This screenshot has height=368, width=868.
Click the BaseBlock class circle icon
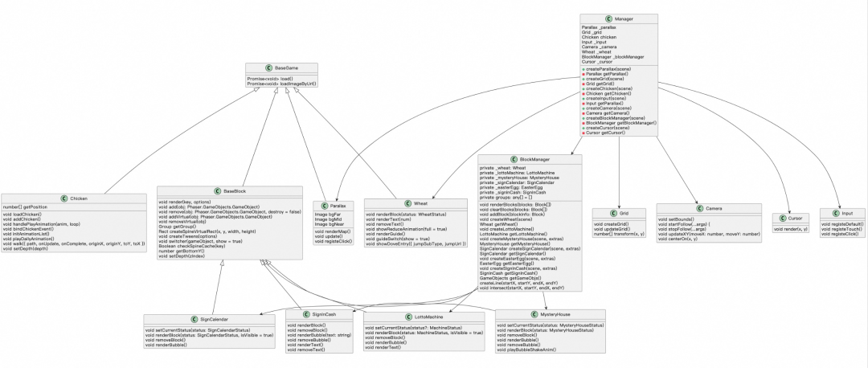(218, 191)
